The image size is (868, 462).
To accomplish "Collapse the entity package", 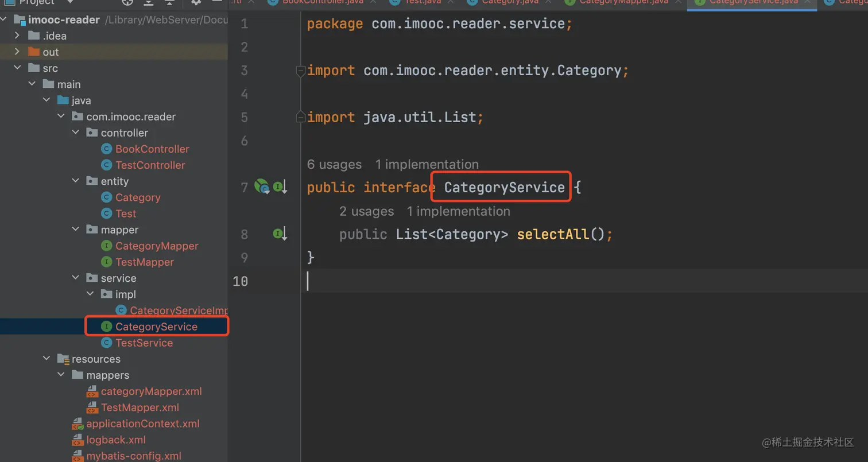I will [76, 181].
